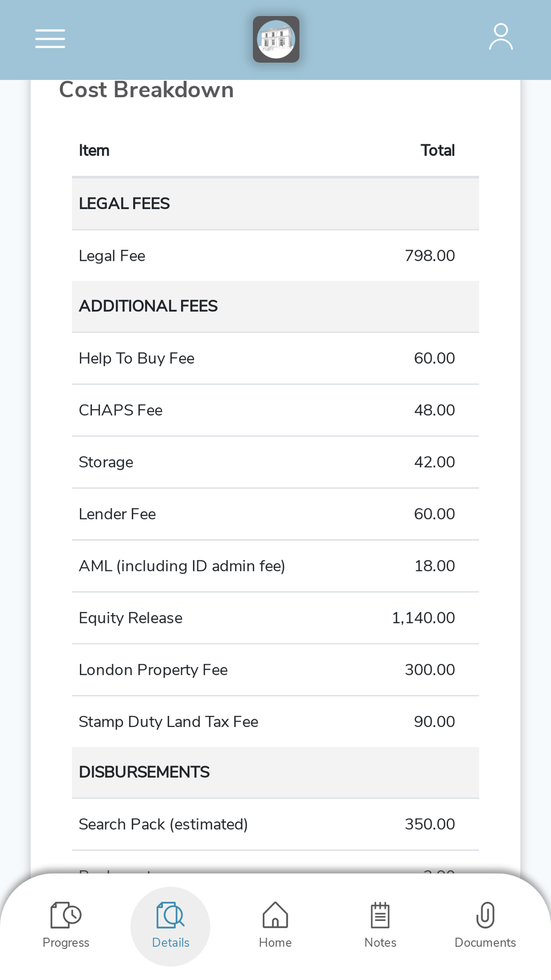The image size is (551, 980).
Task: Open the hamburger menu
Action: [x=50, y=39]
